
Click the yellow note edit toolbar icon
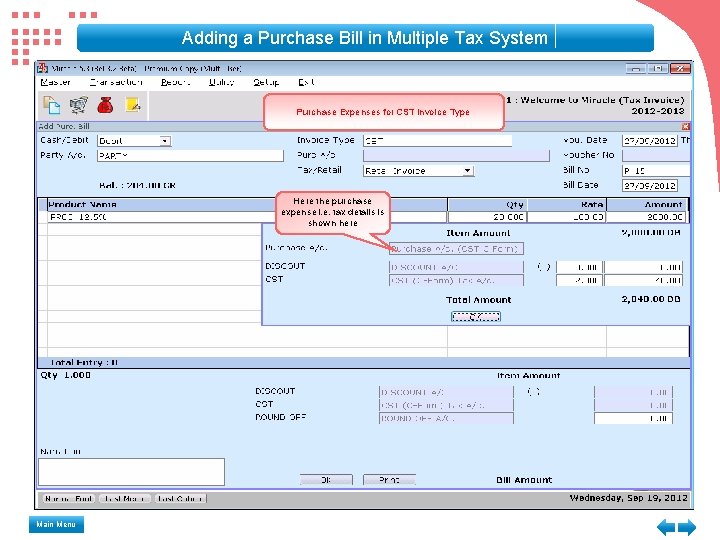click(x=133, y=105)
